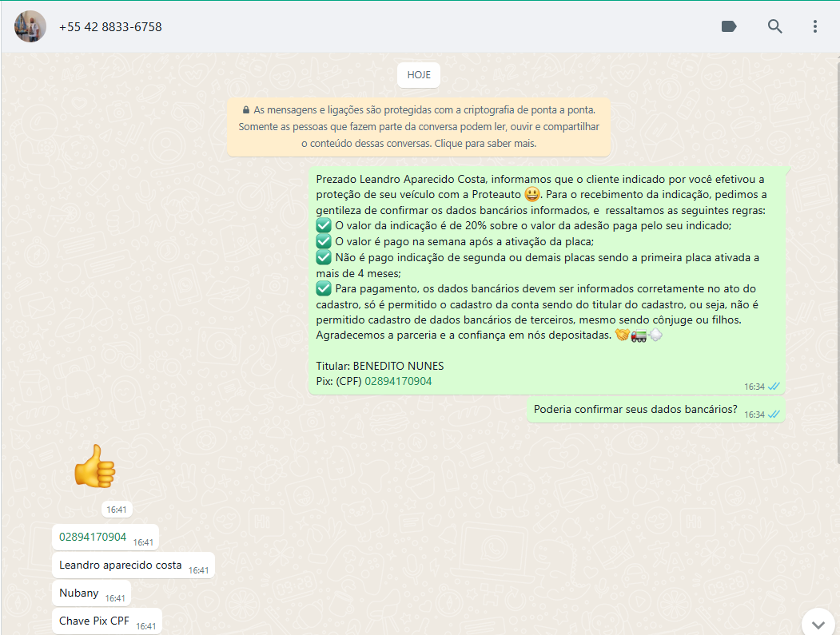Click the CPF number link after 'Pix: (CPF)'
The height and width of the screenshot is (635, 840).
(398, 381)
